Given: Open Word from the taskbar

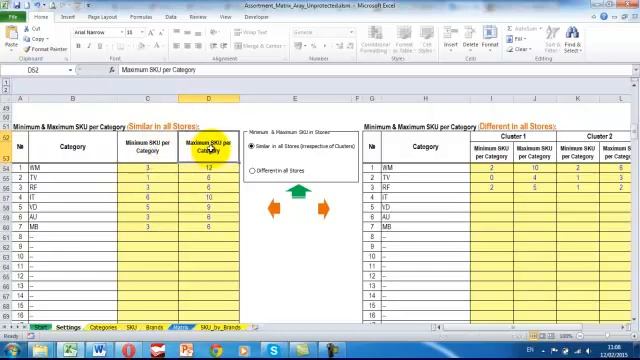Looking at the screenshot, I should [x=99, y=350].
